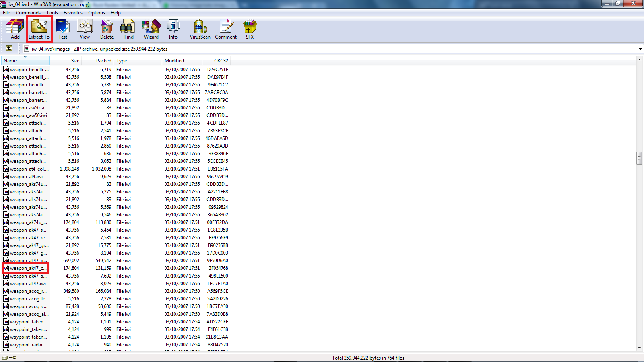This screenshot has height=362, width=644.
Task: Select the weapon_acog_le... file row
Action: coord(116,299)
